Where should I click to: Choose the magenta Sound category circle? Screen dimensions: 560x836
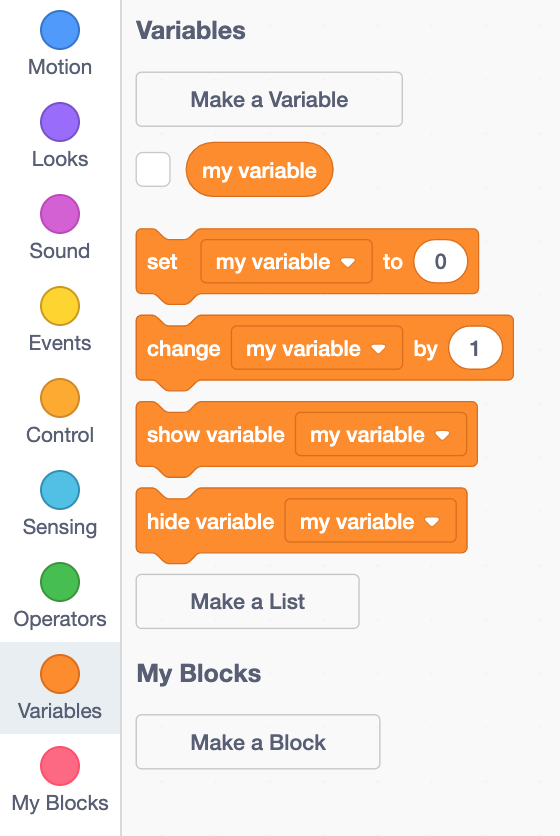(x=60, y=214)
